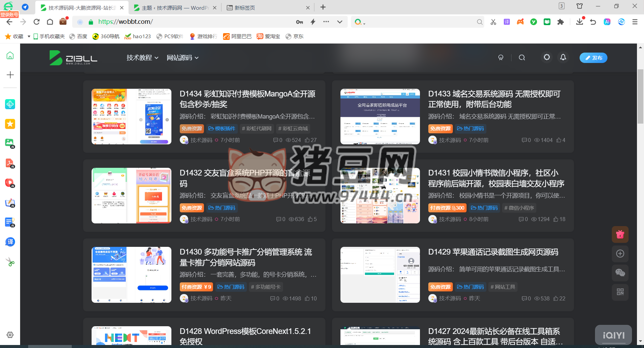Image resolution: width=644 pixels, height=348 pixels.
Task: Click the D1432 交友盲盒 post thumbnail
Action: pos(131,196)
